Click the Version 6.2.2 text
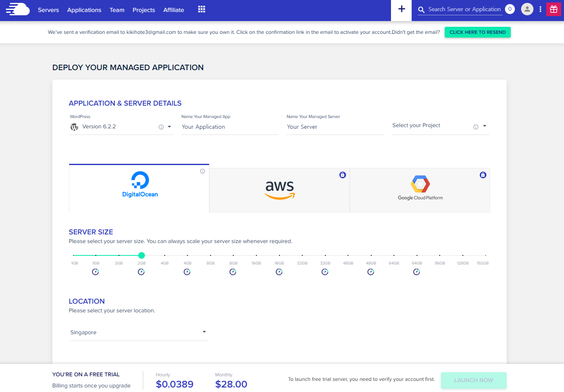 click(x=99, y=127)
